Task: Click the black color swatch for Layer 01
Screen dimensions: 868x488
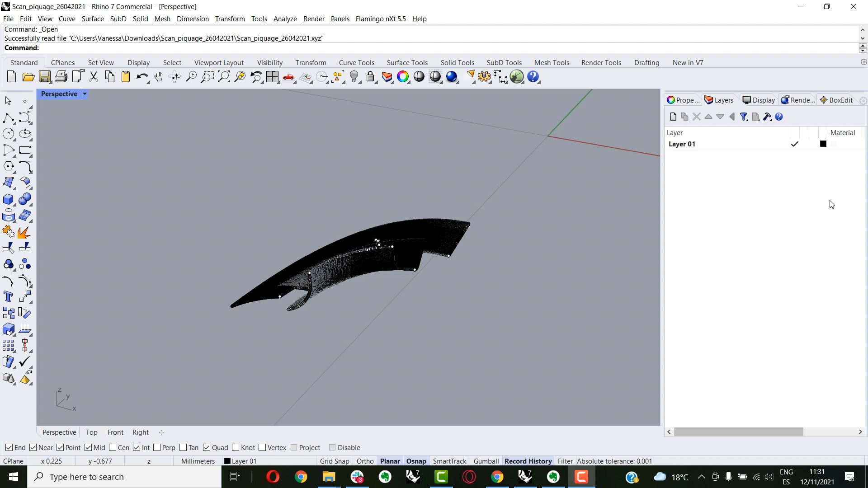Action: (x=823, y=144)
